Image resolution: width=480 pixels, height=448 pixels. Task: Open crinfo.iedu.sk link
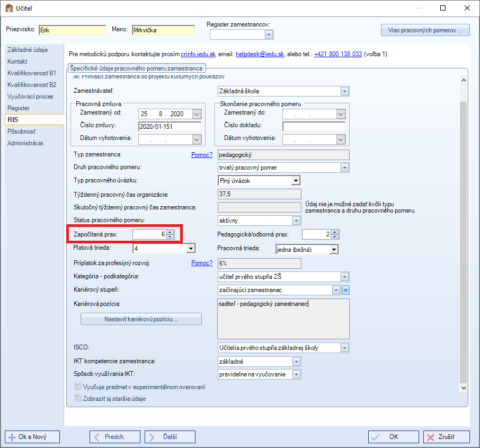[x=198, y=54]
